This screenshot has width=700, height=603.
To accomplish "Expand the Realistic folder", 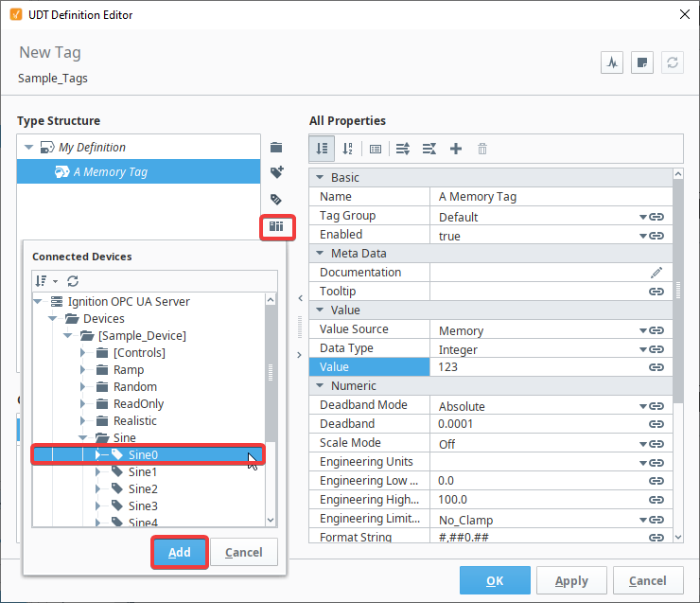I will point(82,420).
